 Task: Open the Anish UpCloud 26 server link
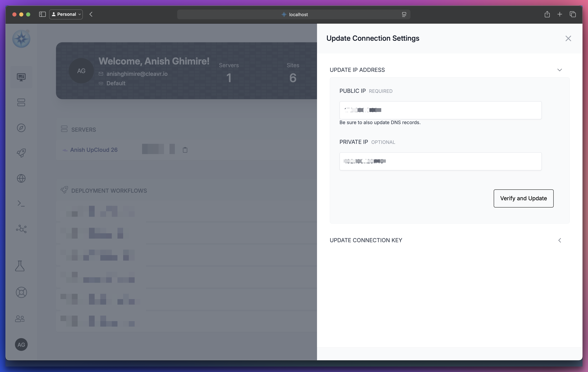(94, 150)
